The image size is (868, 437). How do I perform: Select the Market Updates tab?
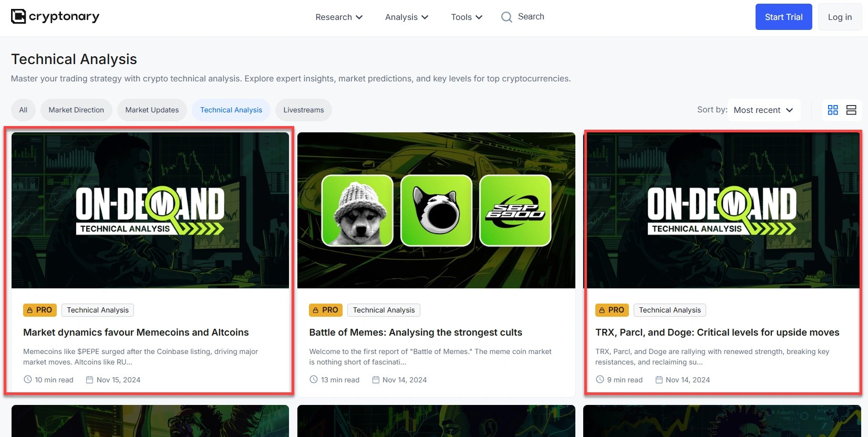click(152, 110)
